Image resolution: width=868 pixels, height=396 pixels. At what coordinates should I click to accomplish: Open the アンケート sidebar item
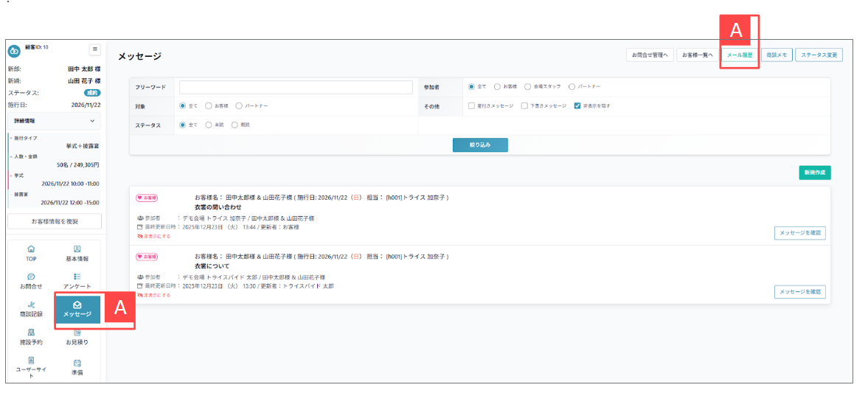coord(77,280)
